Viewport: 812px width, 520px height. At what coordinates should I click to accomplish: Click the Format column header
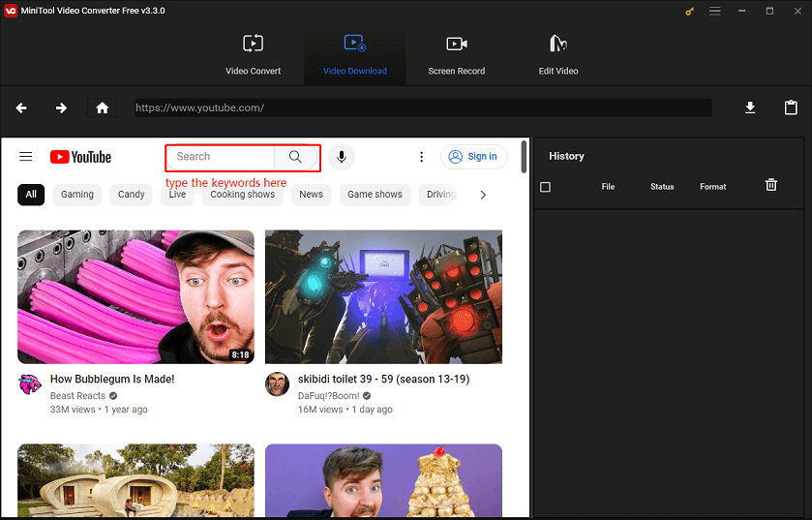713,187
